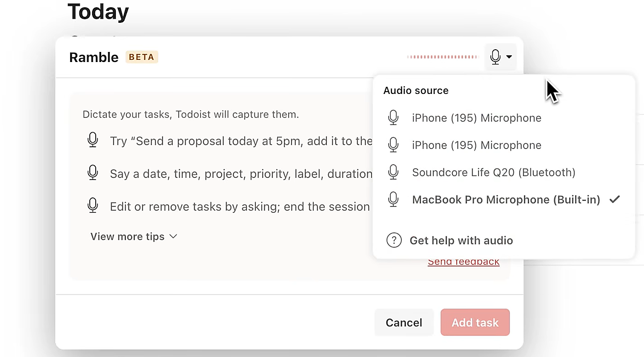This screenshot has height=357, width=644.
Task: Open Get help with audio
Action: [461, 240]
